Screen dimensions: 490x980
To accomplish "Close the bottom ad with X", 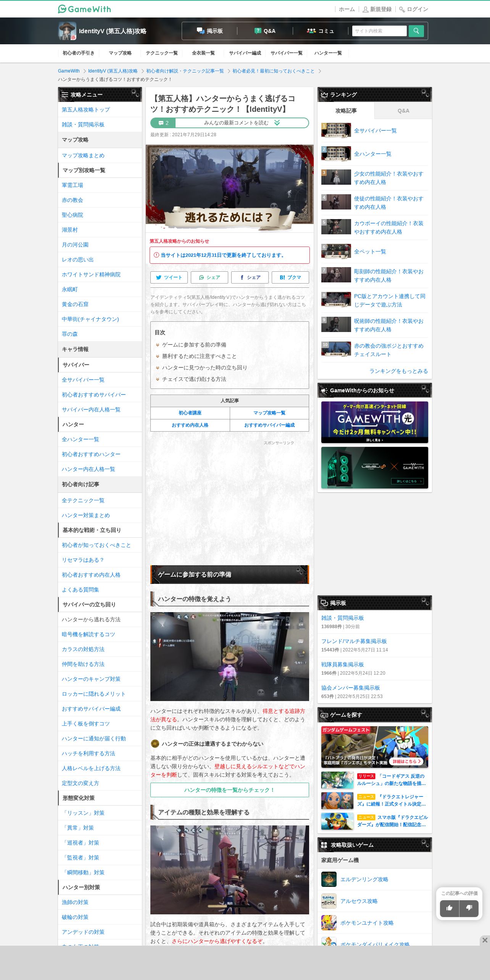I will [485, 940].
